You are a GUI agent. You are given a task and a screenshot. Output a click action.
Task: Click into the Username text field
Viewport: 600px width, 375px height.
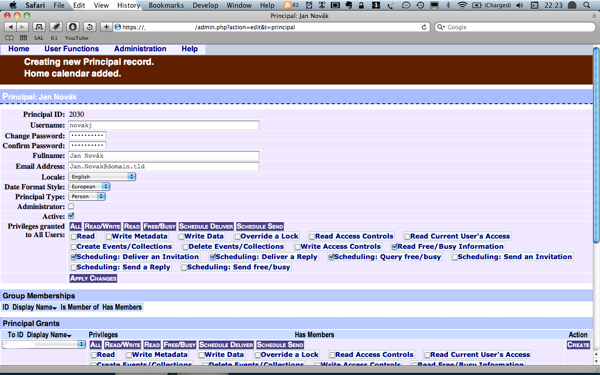click(164, 125)
